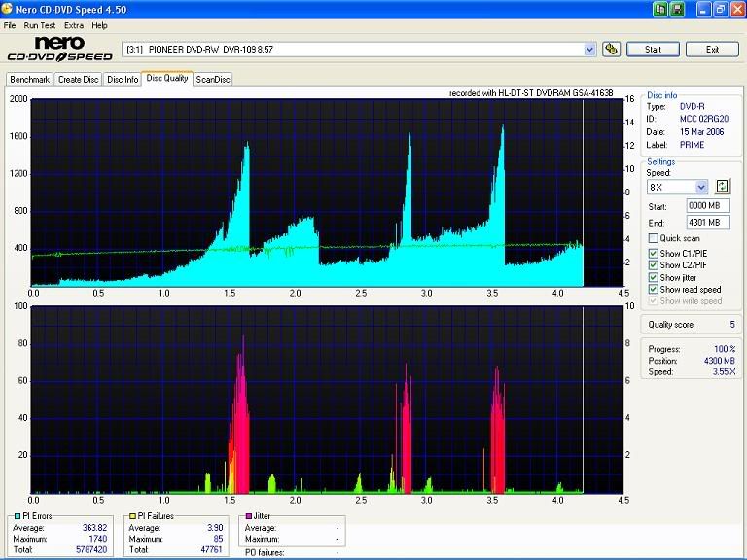Screen dimensions: 747x560
Task: Open the File menu
Action: click(10, 25)
